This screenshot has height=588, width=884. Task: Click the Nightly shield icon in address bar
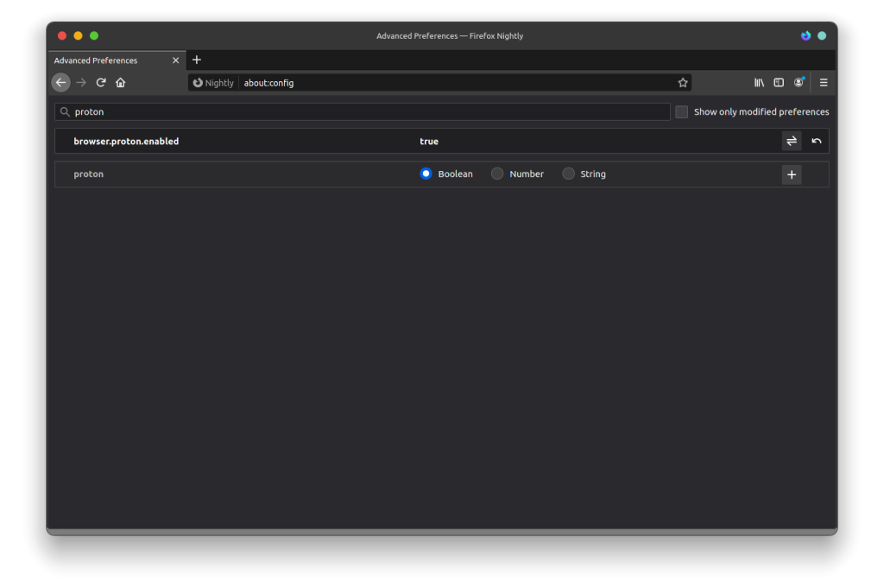click(198, 83)
